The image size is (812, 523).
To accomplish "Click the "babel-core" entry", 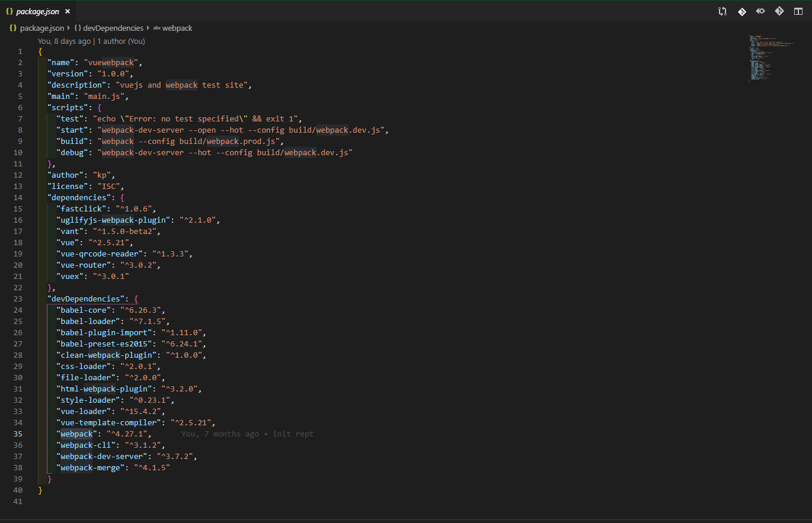I will (84, 310).
